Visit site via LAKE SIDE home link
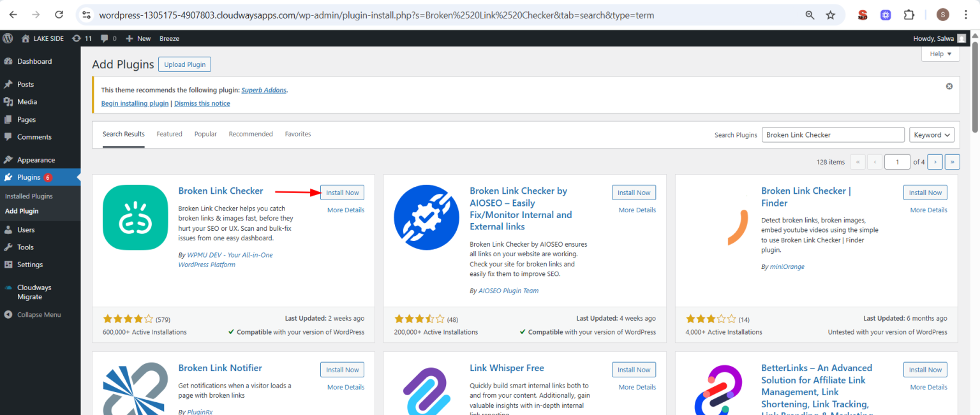Screen dimensions: 980x415 43,38
